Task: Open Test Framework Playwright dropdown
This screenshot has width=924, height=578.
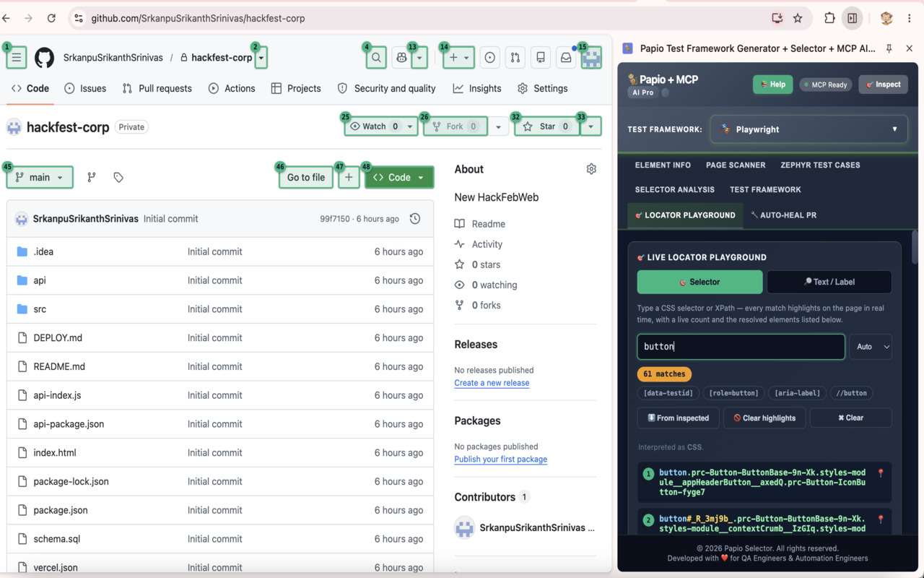Action: tap(808, 129)
